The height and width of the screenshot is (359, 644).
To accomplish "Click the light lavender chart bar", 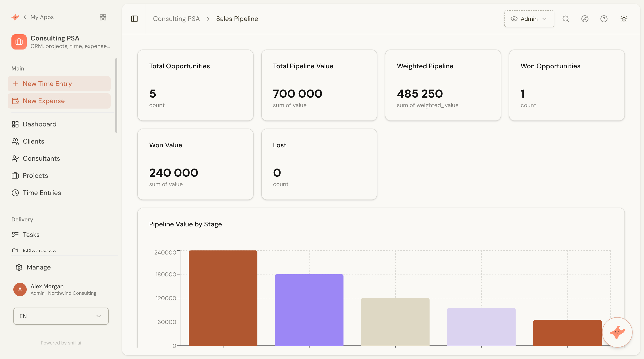I will coord(481,327).
